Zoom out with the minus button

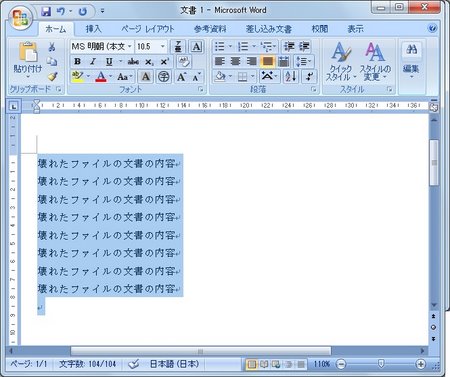[341, 364]
